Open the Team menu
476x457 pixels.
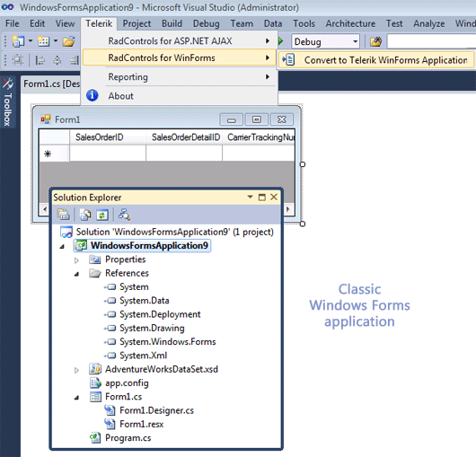pos(242,23)
